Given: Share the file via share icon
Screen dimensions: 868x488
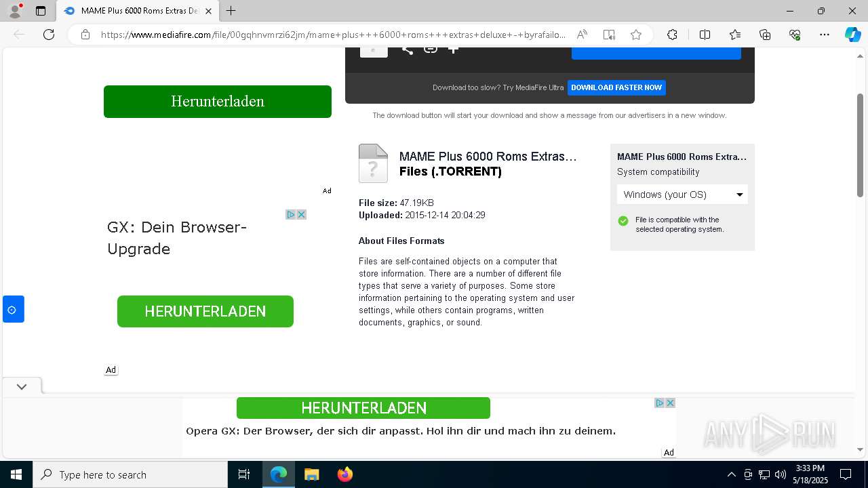Looking at the screenshot, I should coord(407,49).
